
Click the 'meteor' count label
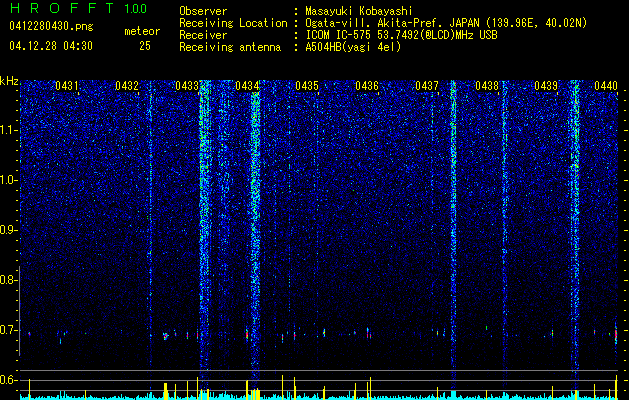(142, 31)
